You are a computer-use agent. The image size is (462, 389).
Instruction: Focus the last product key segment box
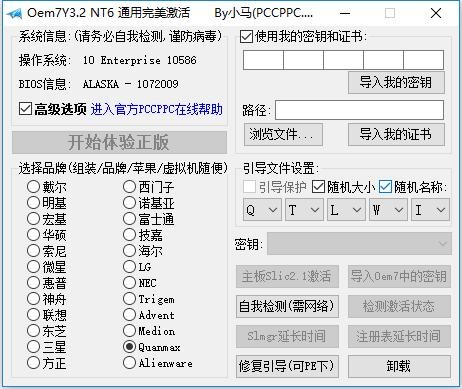pos(424,60)
